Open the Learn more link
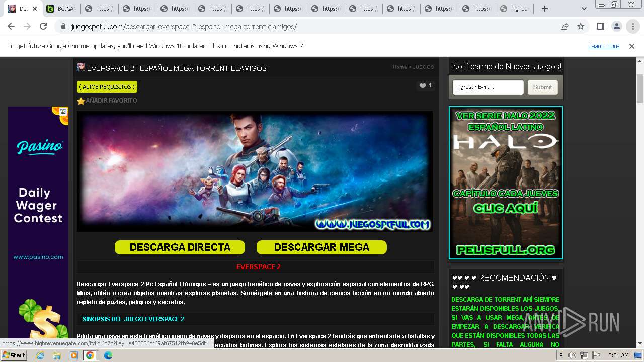This screenshot has height=362, width=644. [x=604, y=46]
